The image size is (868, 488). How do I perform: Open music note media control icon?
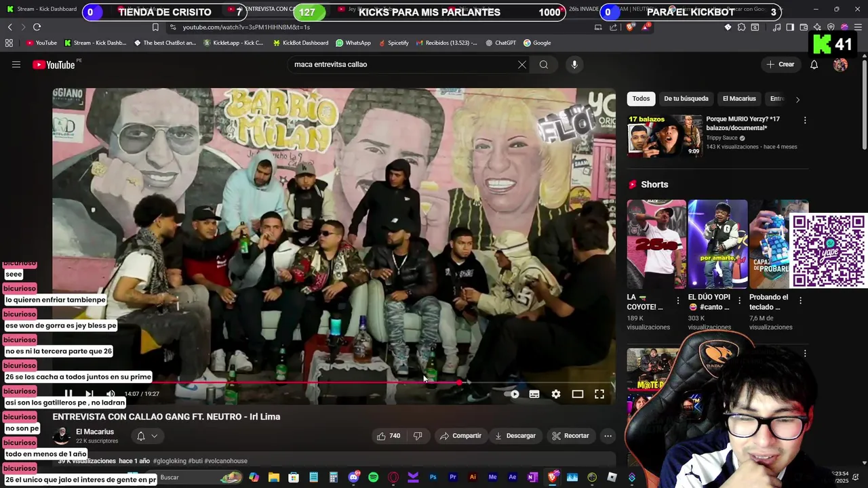tap(776, 27)
